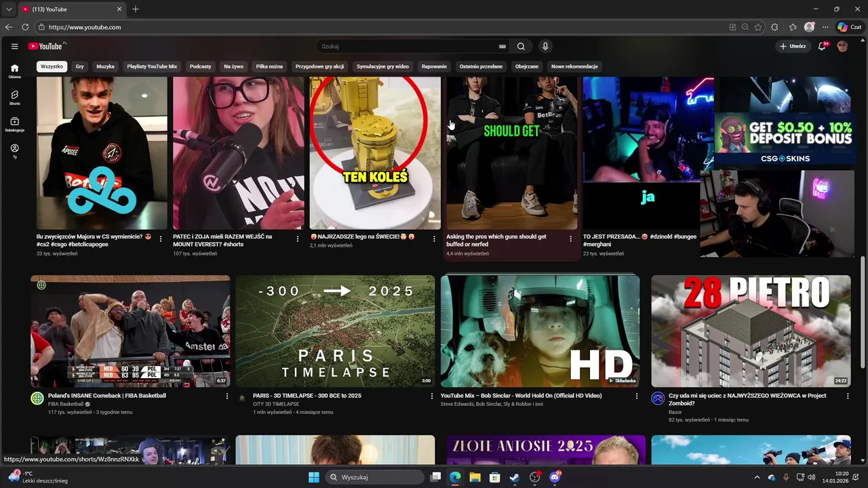Open the TEN KOLEŚ lego short thumbnail
This screenshot has height=488, width=868.
(x=375, y=152)
